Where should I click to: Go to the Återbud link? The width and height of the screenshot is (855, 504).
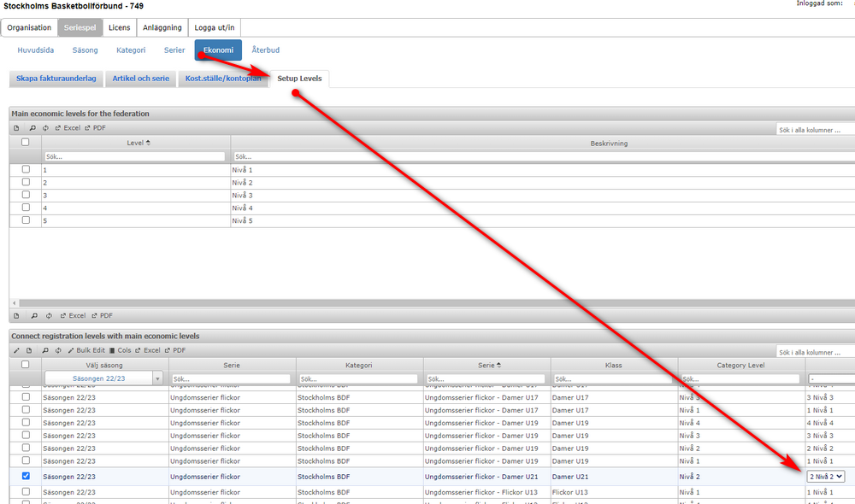[x=266, y=50]
